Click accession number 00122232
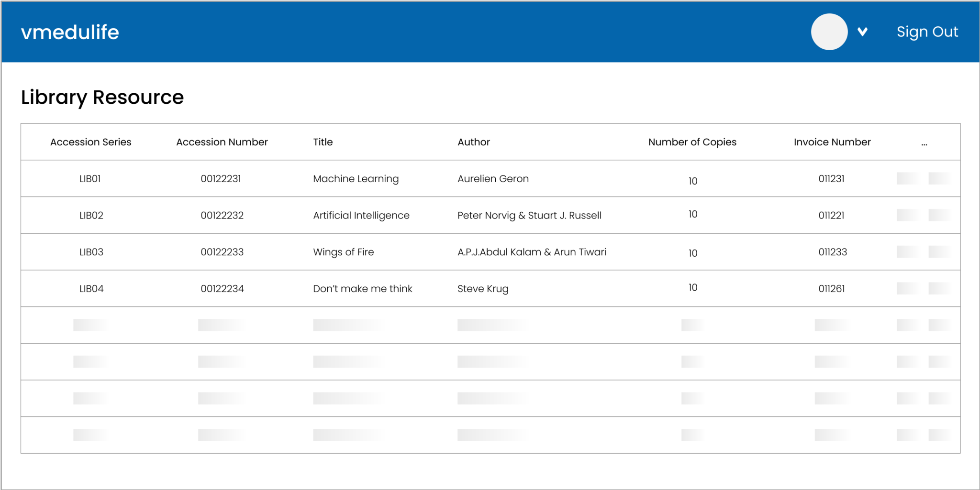980x490 pixels. [x=222, y=216]
